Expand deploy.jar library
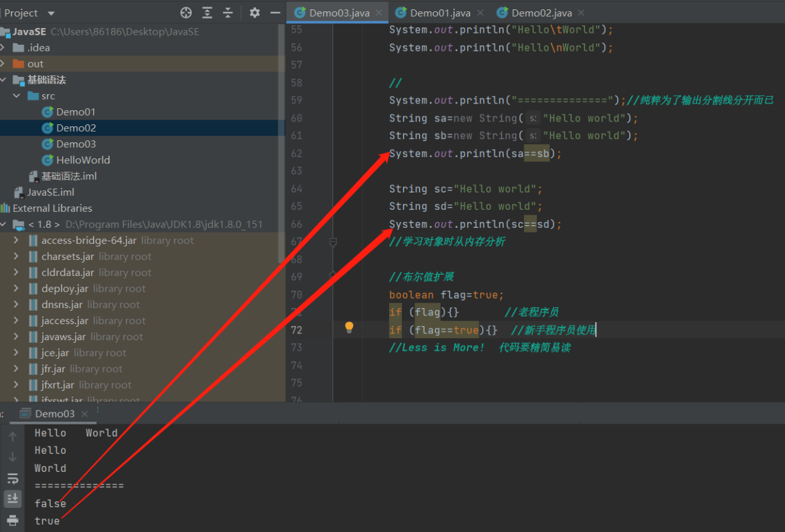The height and width of the screenshot is (532, 785). [17, 288]
